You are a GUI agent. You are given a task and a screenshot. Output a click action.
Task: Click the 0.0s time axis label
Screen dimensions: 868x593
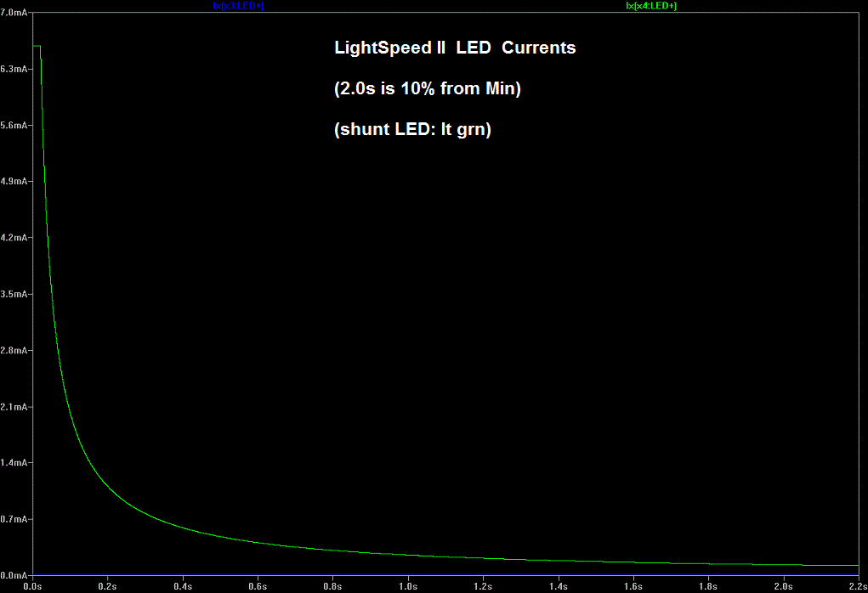[32, 586]
